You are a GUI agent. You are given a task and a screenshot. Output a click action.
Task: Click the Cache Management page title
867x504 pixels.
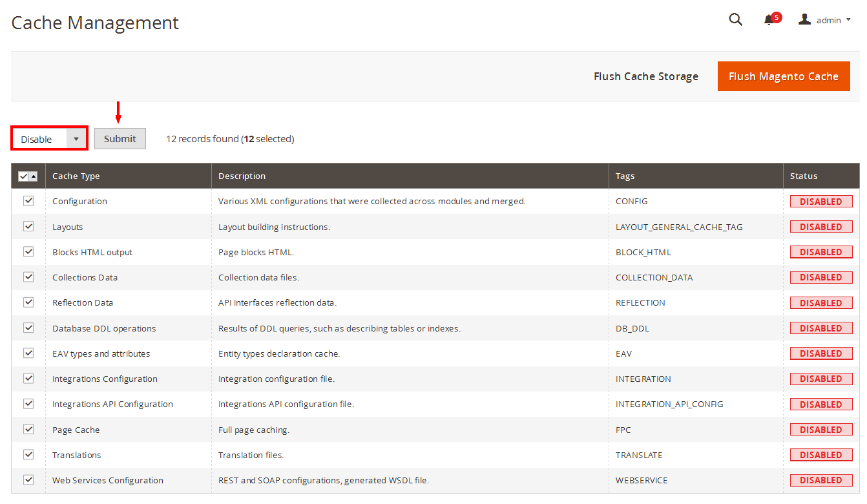click(95, 23)
